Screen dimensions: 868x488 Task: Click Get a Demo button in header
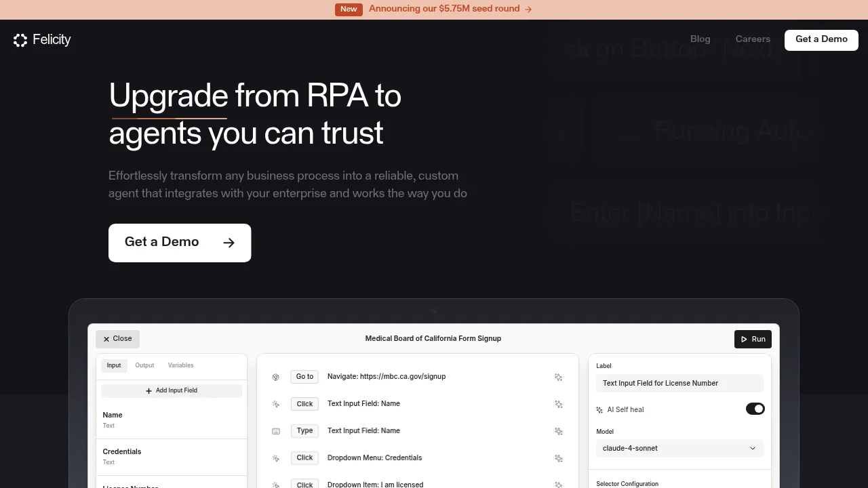coord(821,40)
